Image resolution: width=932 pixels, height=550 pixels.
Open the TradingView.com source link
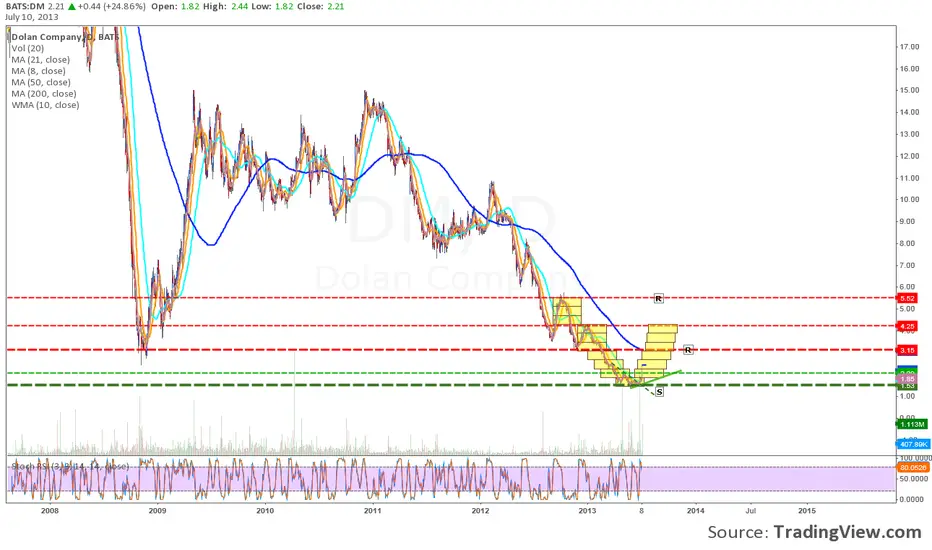(847, 532)
